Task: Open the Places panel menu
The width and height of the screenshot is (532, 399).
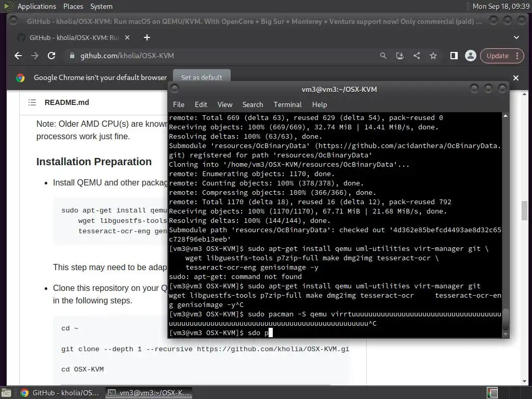Action: click(73, 6)
